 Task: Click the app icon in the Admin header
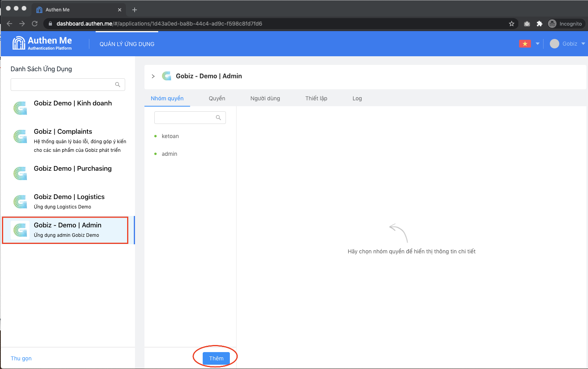[166, 76]
